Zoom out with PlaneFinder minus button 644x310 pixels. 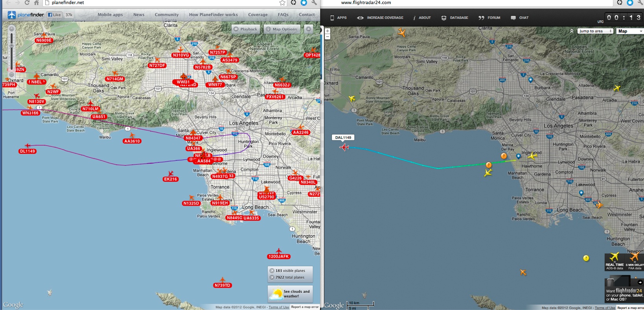[12, 75]
